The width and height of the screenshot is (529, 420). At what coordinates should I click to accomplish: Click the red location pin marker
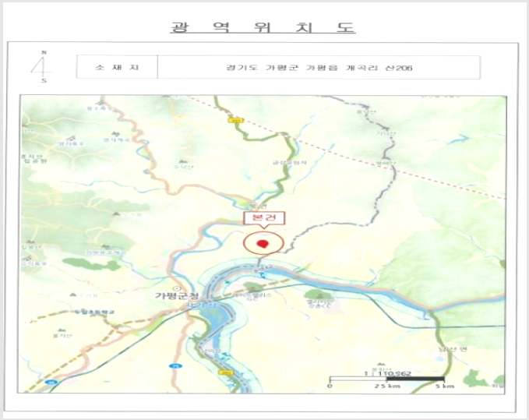coord(263,244)
